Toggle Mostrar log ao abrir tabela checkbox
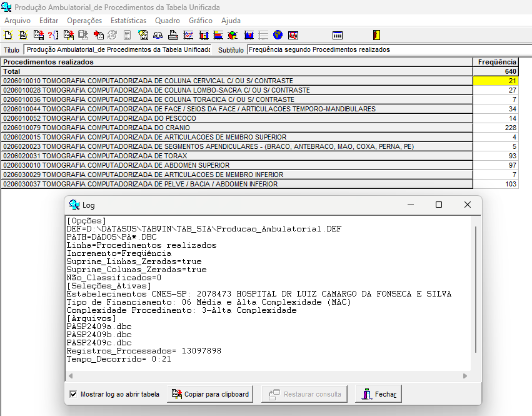 coord(73,394)
